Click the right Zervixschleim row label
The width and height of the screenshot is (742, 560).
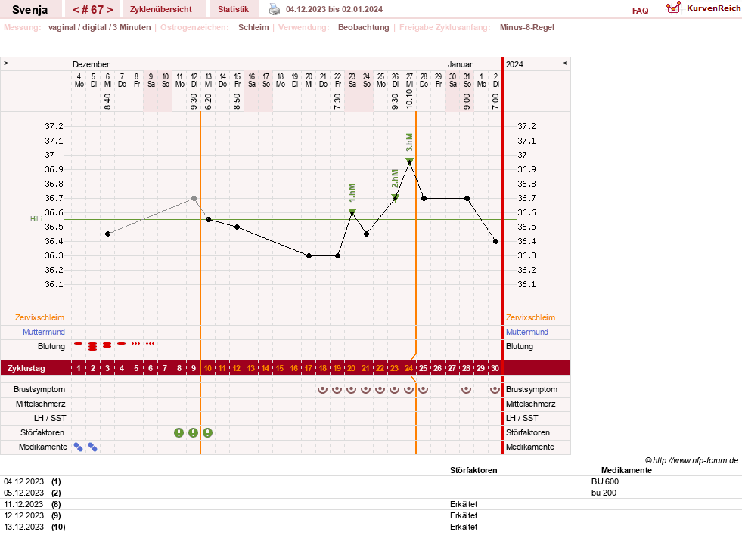pos(530,318)
